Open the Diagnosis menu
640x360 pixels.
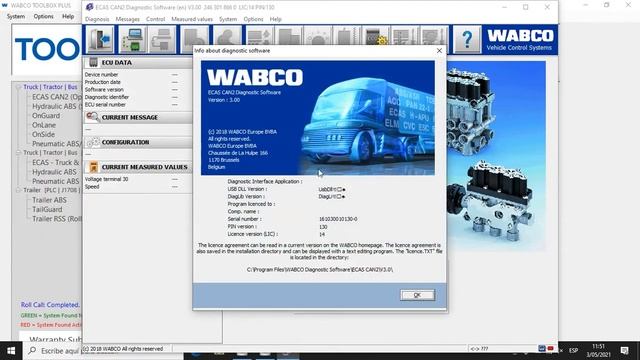coord(97,19)
